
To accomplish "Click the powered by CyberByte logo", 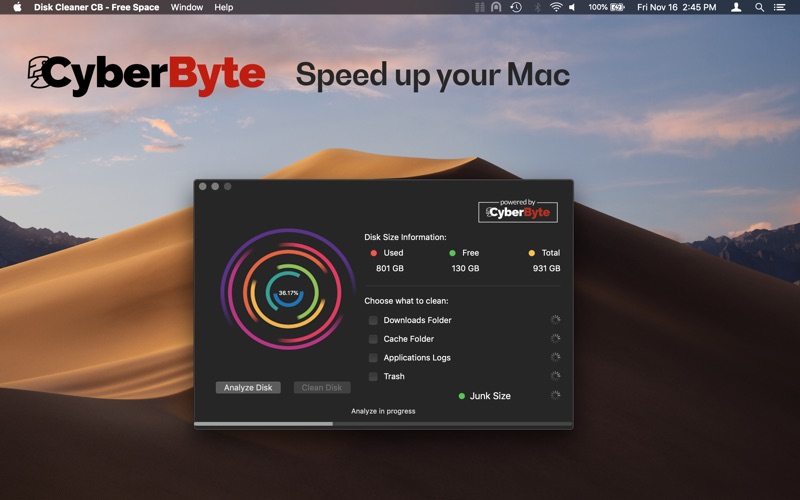I will pyautogui.click(x=518, y=211).
